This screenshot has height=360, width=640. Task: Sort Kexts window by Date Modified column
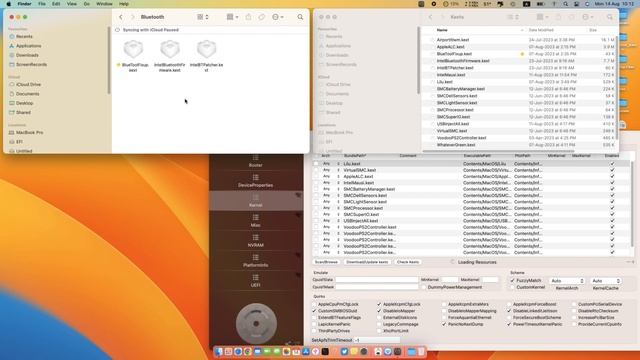pyautogui.click(x=541, y=30)
